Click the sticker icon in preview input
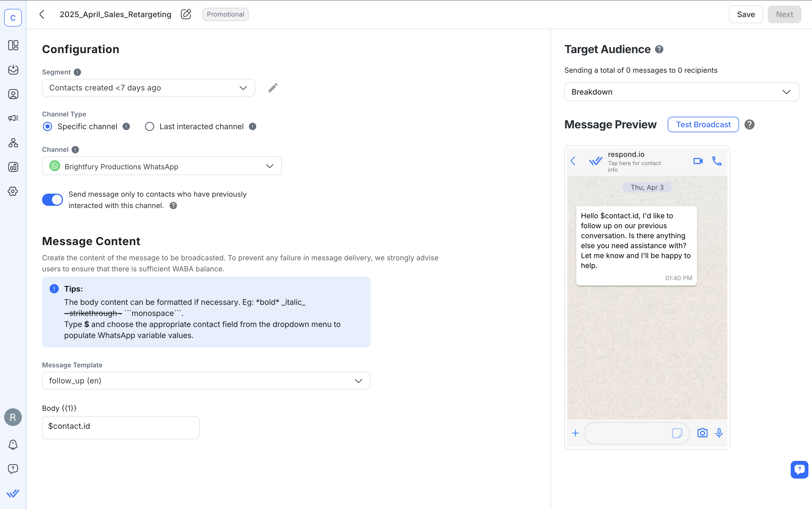 point(677,433)
